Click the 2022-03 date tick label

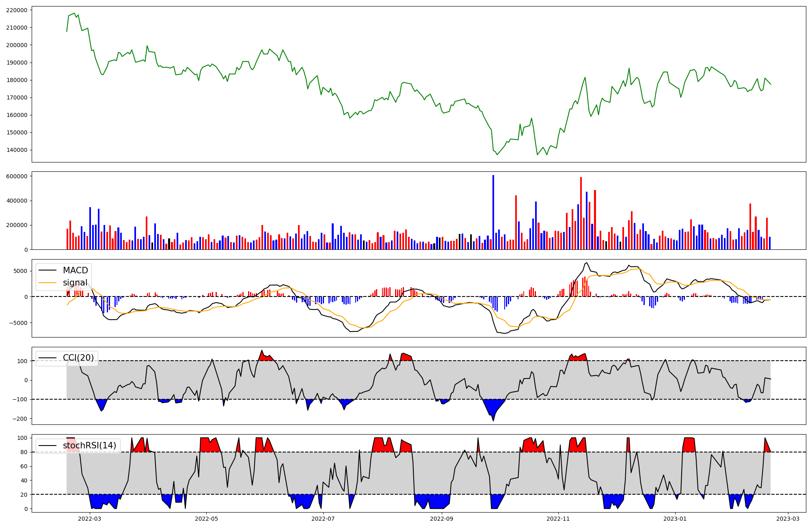coord(89,518)
